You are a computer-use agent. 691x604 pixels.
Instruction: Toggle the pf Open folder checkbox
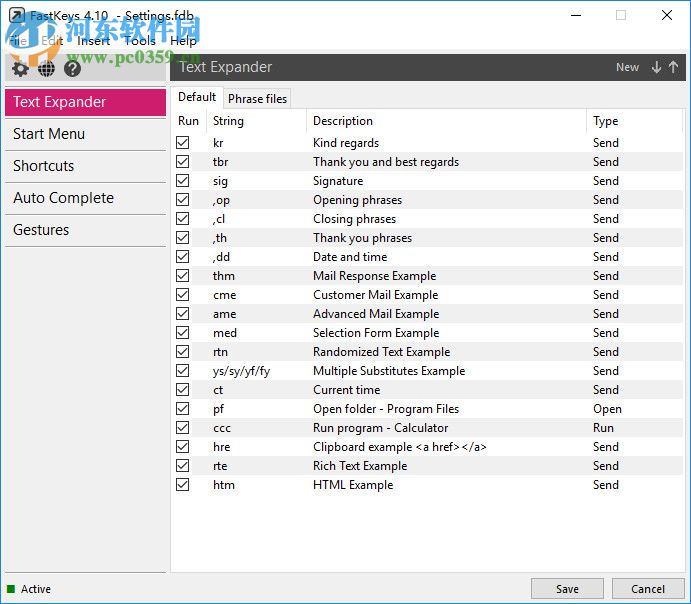[182, 408]
